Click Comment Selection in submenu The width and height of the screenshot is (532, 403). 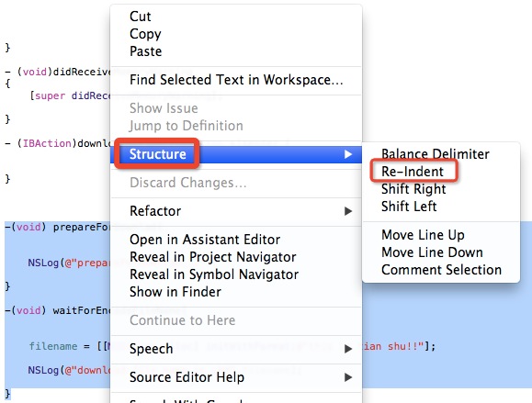(441, 270)
